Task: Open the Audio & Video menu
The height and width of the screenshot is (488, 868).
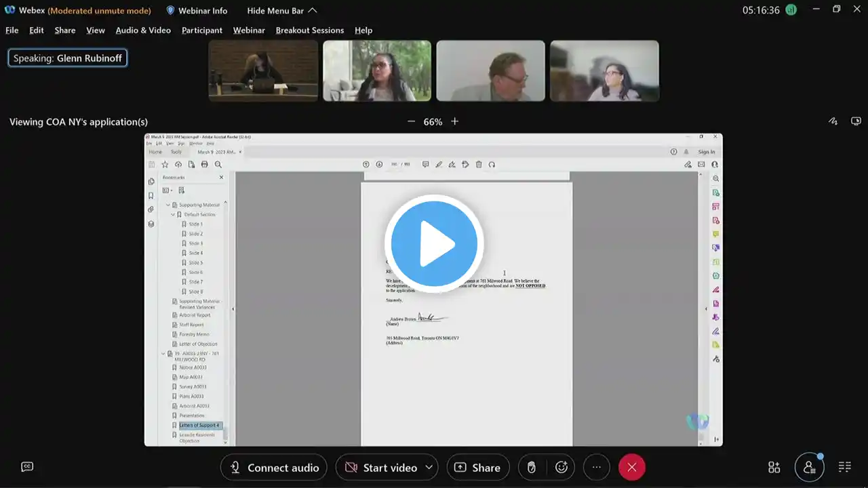Action: (143, 30)
